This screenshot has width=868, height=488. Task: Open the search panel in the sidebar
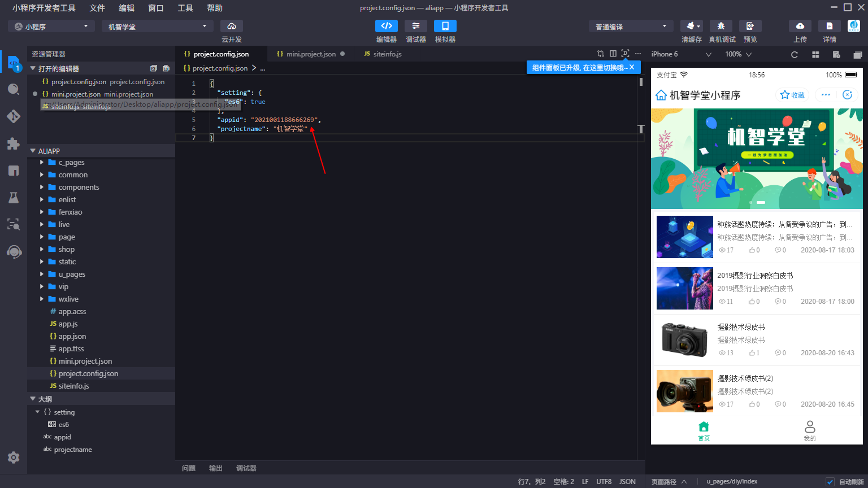(x=14, y=89)
